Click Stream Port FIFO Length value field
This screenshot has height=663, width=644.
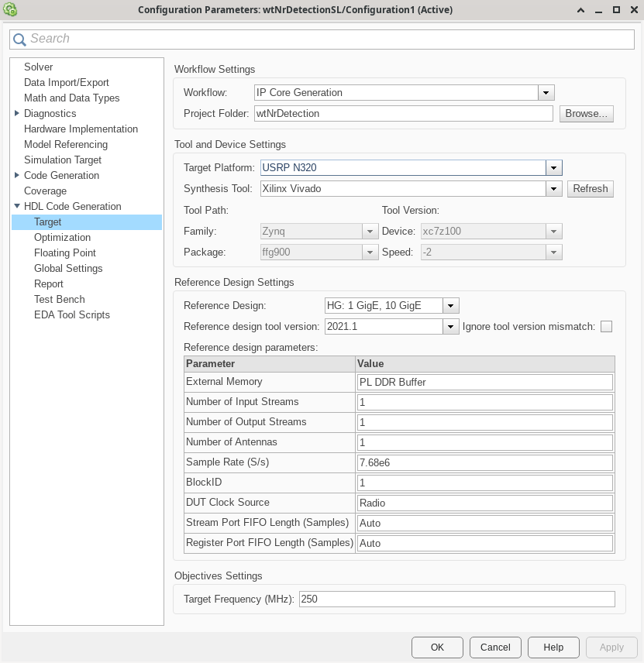coord(485,523)
